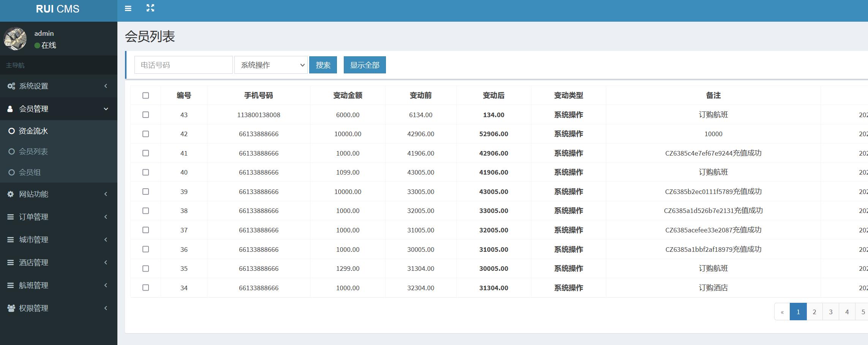Check the box for row 43
This screenshot has width=868, height=345.
(145, 114)
